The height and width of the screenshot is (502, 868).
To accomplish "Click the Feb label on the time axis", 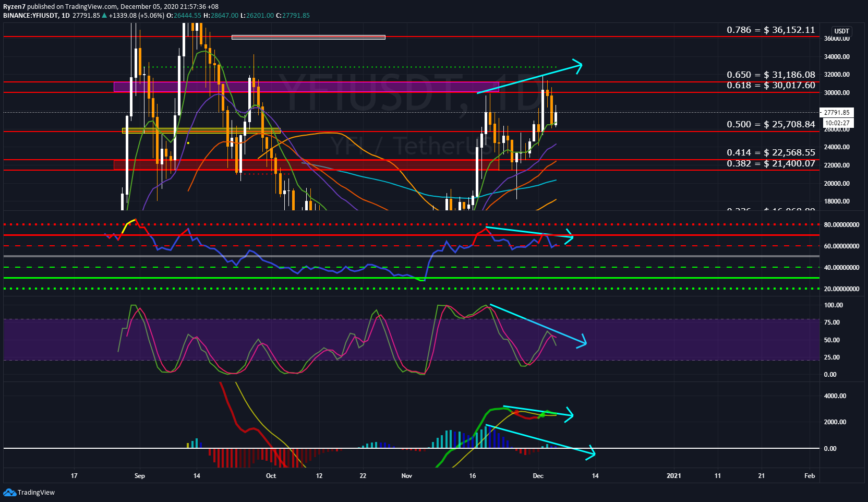I will 810,475.
